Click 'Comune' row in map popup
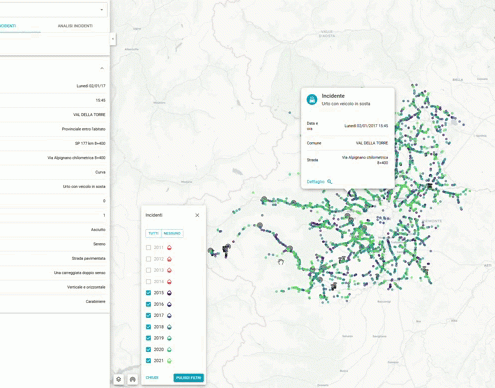This screenshot has width=495, height=388. [347, 143]
